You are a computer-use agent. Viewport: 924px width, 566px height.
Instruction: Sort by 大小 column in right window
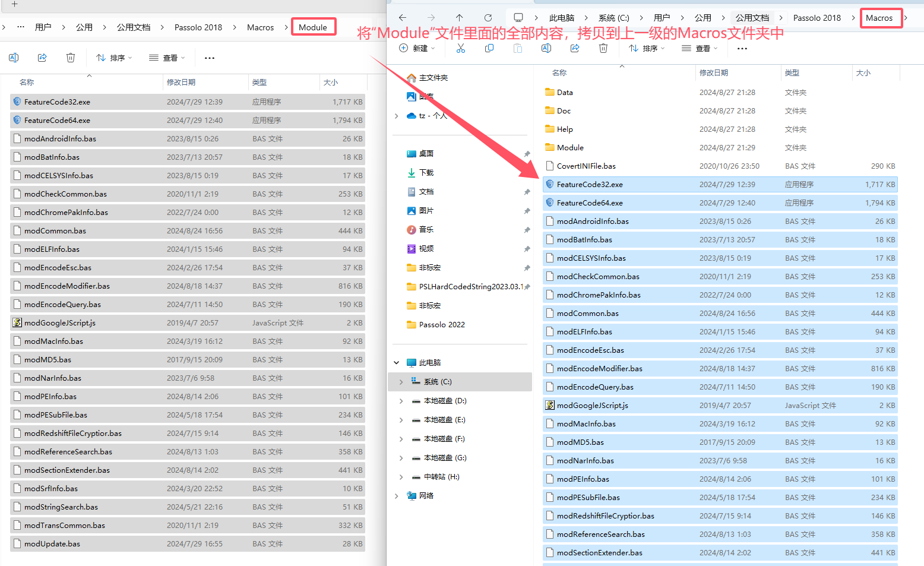[x=863, y=73]
